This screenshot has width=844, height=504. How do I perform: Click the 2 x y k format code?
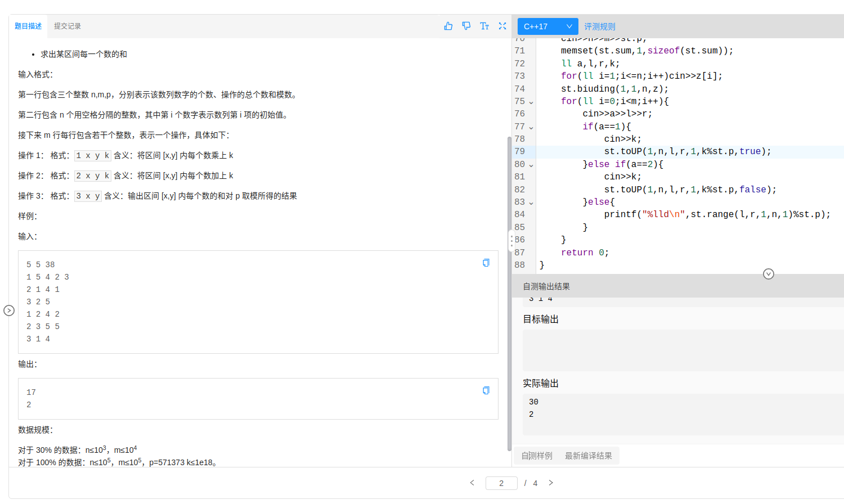click(x=93, y=175)
